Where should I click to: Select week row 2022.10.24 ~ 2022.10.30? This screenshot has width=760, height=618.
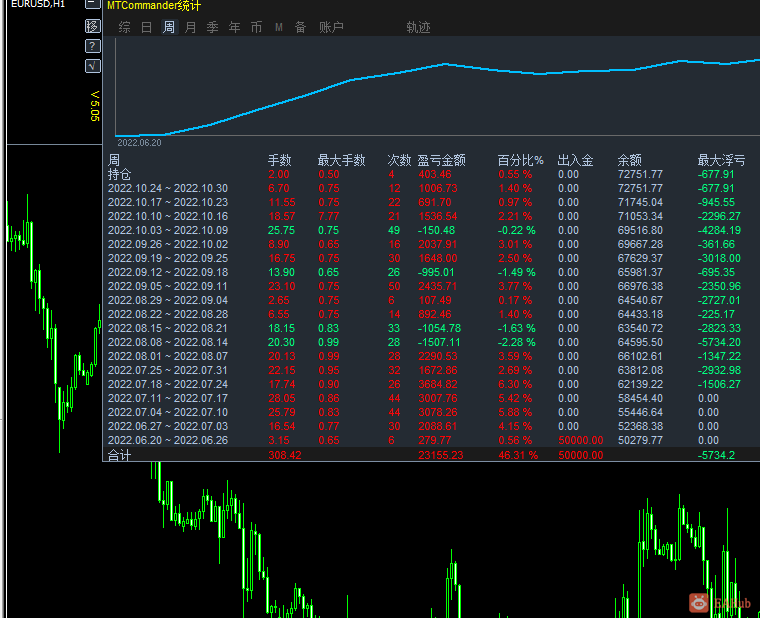pos(168,188)
